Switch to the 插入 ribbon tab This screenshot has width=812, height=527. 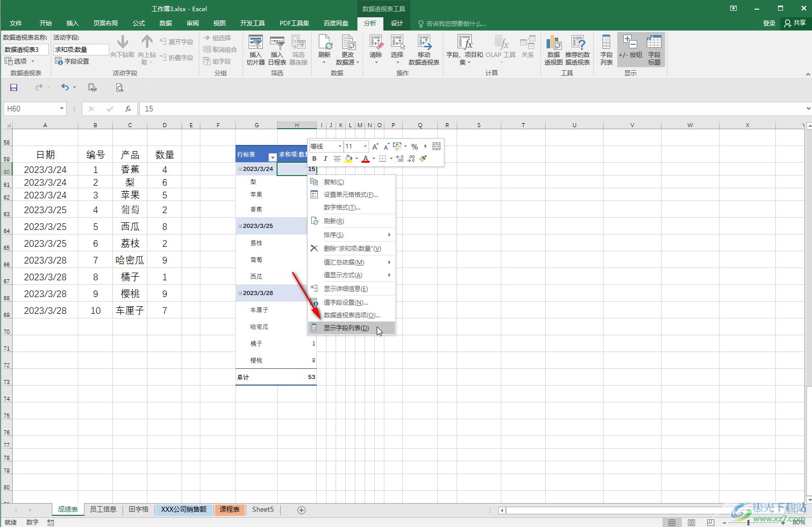(73, 23)
